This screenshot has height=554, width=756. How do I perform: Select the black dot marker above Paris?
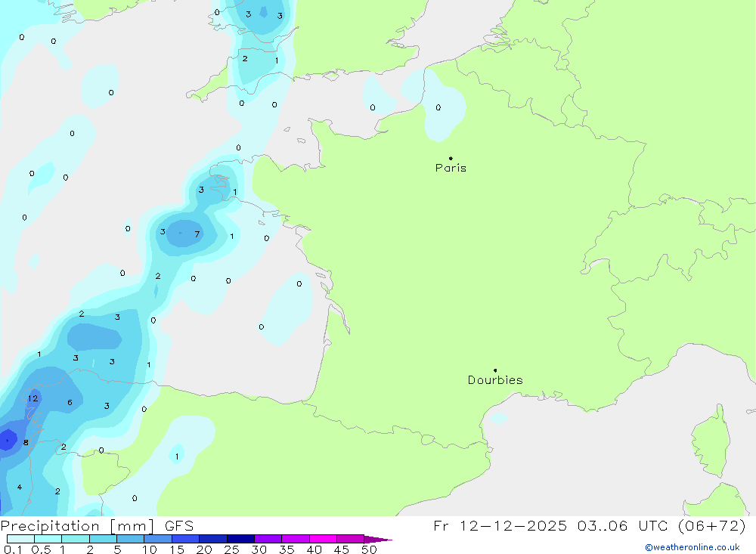[x=451, y=158]
